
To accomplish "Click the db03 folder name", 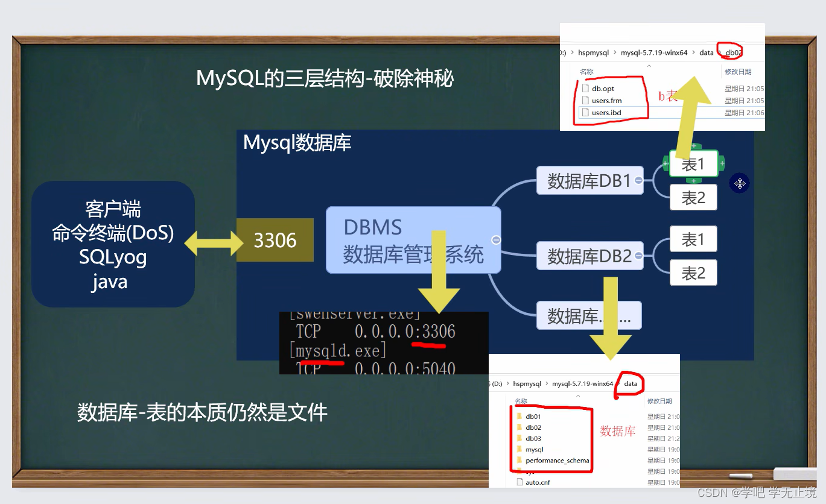I will [533, 438].
